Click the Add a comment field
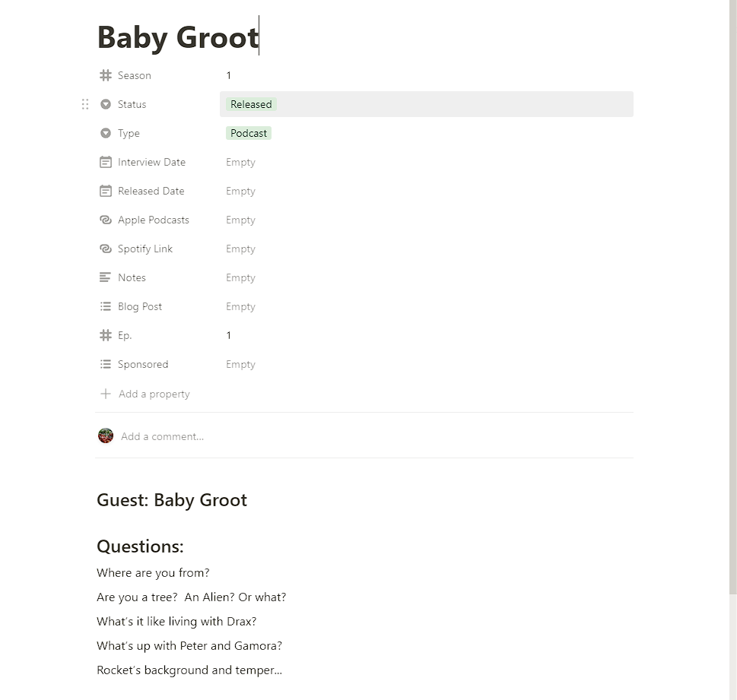 pos(162,436)
